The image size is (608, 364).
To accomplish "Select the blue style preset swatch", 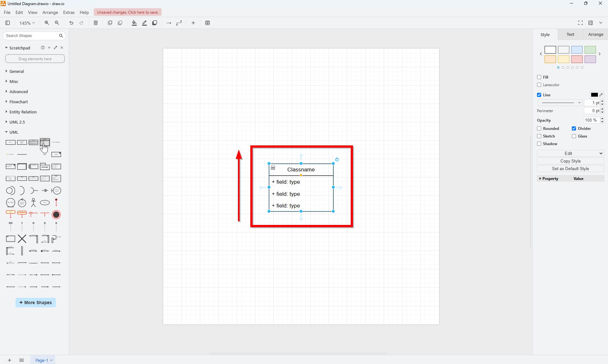I will pos(577,50).
